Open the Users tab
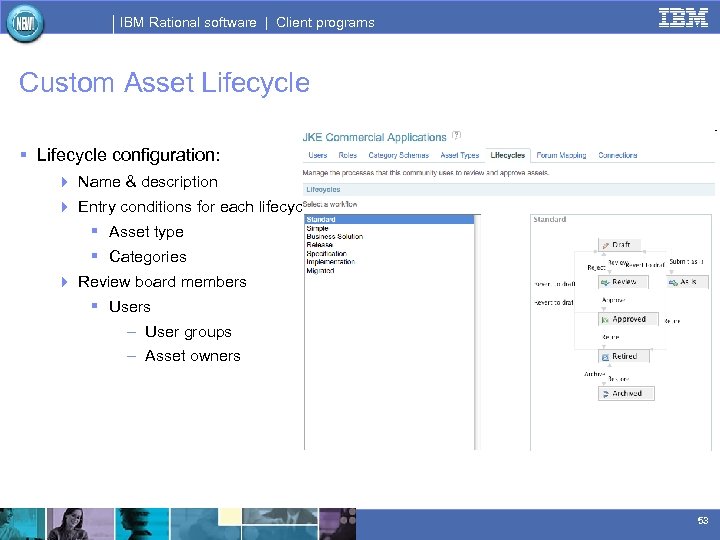 click(318, 155)
